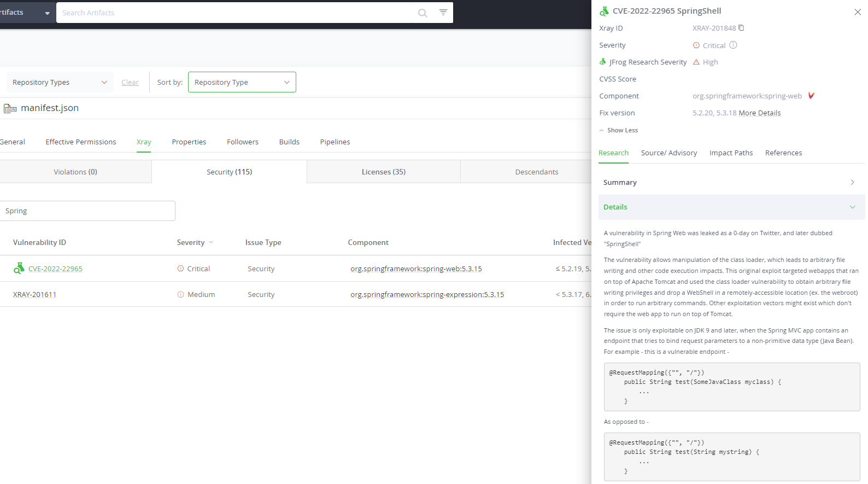This screenshot has height=484, width=868.
Task: Click the XRAY-201611 vulnerability ID
Action: [x=34, y=294]
